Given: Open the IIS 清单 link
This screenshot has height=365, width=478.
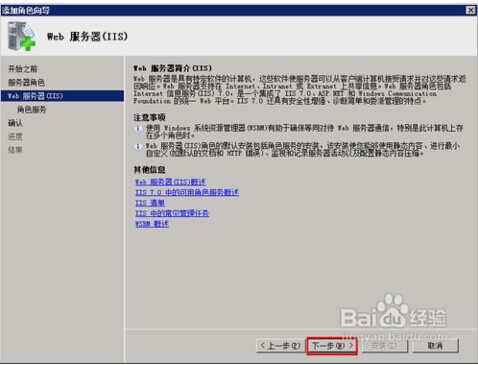Looking at the screenshot, I should click(x=150, y=203).
